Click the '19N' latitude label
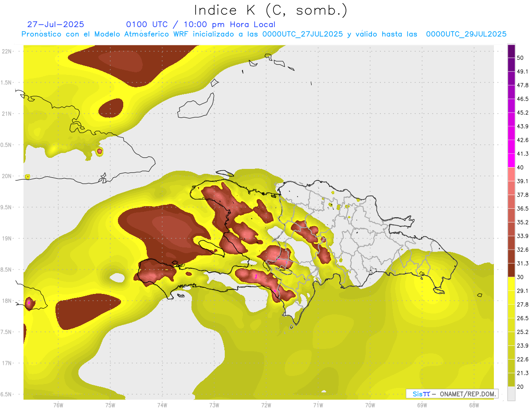The image size is (532, 411). [x=7, y=238]
